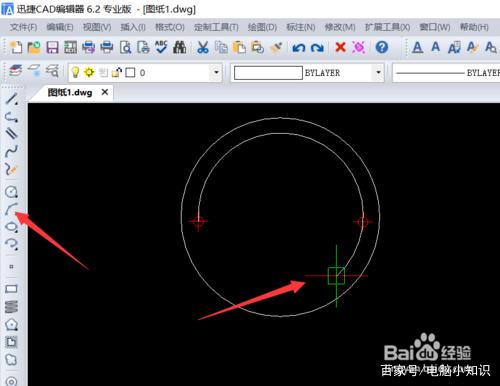The image size is (500, 386).
Task: Open Find with the binoculars icon
Action: [x=180, y=47]
